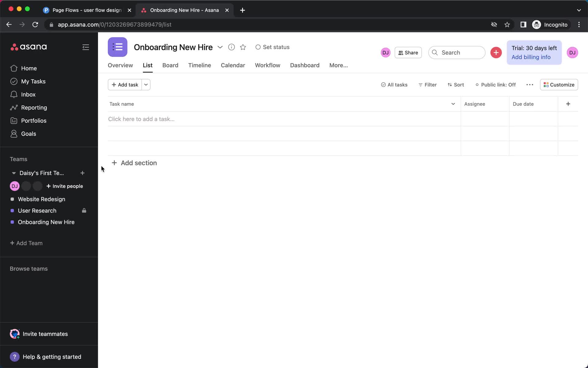588x368 pixels.
Task: Open the Dashboard view icon
Action: (305, 65)
